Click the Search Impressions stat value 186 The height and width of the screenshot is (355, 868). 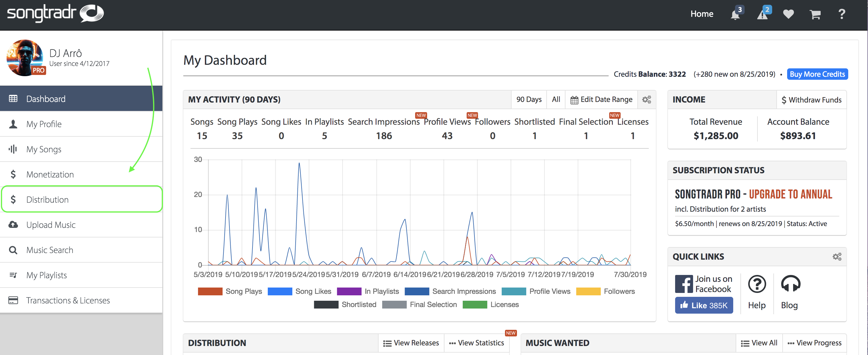(384, 136)
